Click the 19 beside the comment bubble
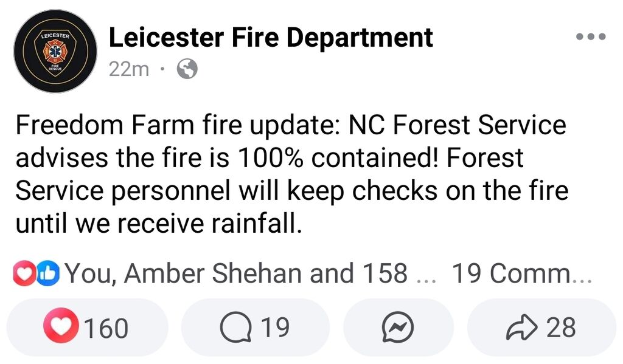The image size is (623, 364). click(x=275, y=327)
